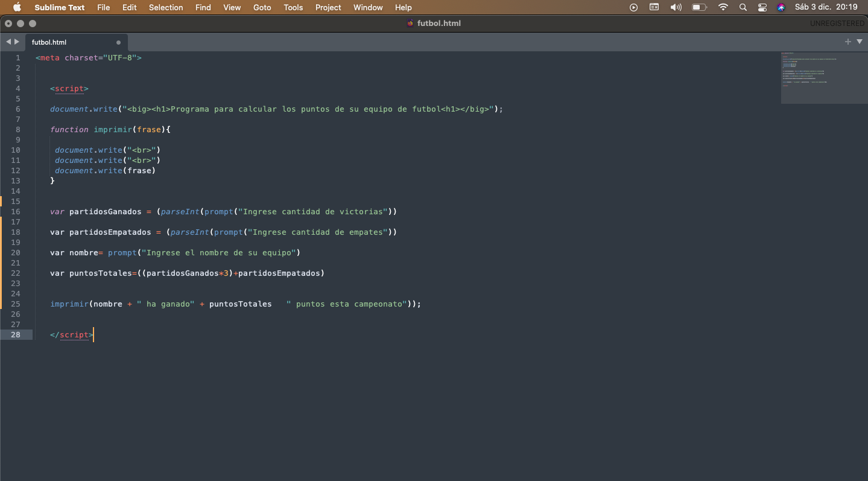Click the 'var puntosTotales' calculation line
This screenshot has width=868, height=481.
[188, 273]
